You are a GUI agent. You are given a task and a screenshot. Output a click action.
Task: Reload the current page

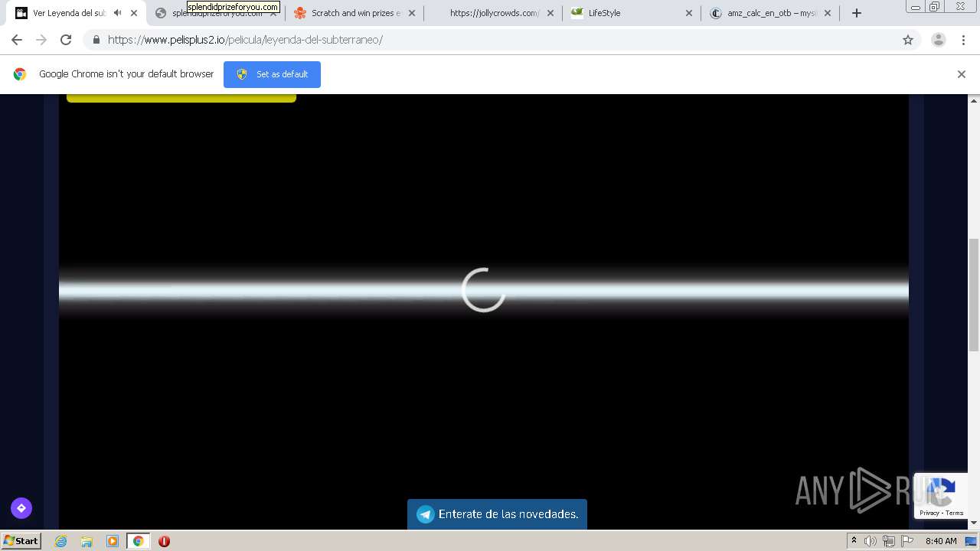click(x=66, y=40)
